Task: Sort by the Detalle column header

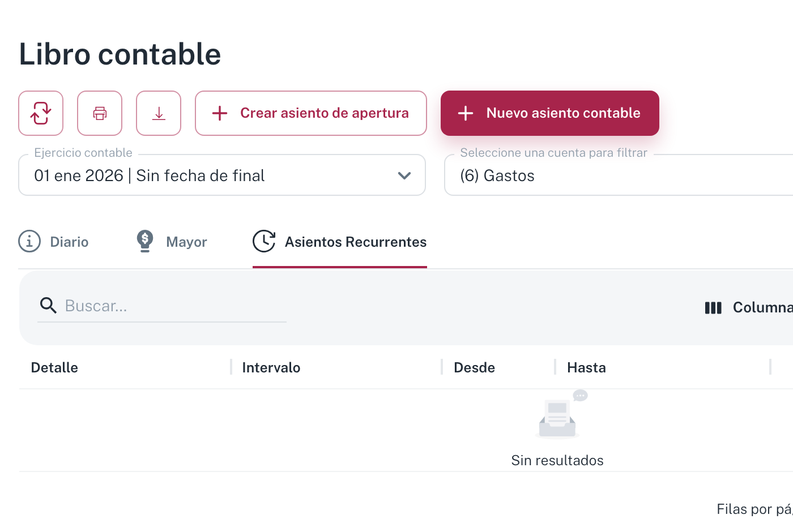Action: (x=54, y=367)
